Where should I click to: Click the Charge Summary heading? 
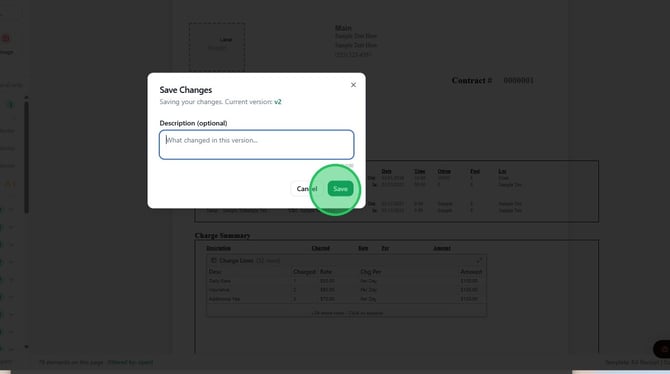click(x=223, y=236)
